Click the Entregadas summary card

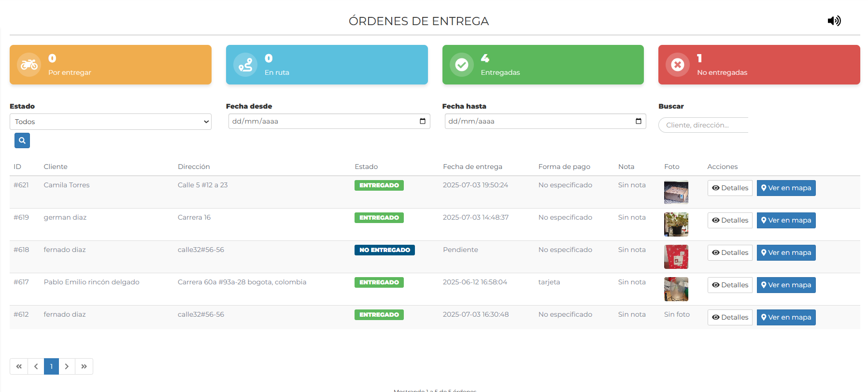pos(543,65)
